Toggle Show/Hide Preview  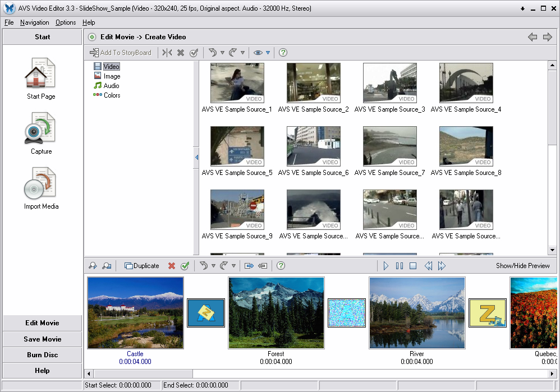(522, 266)
